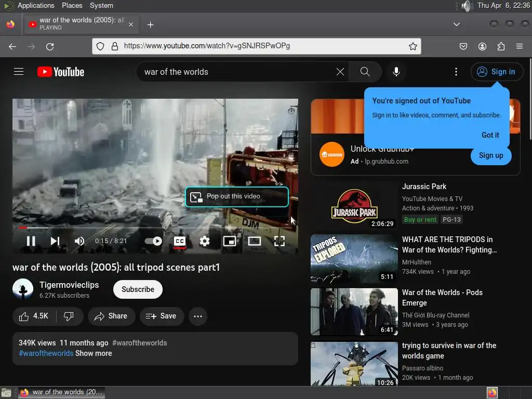Click the Sign up ad button

[x=490, y=155]
